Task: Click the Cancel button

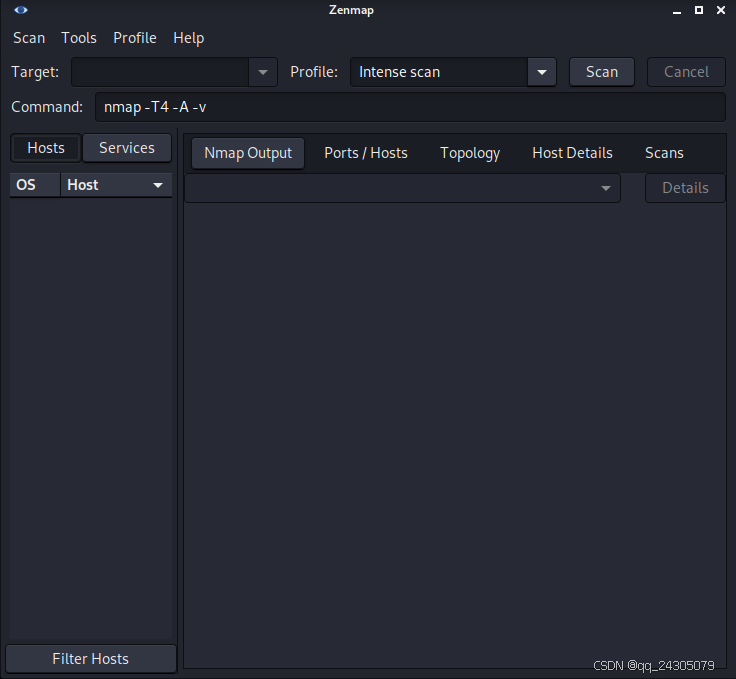Action: pyautogui.click(x=686, y=72)
